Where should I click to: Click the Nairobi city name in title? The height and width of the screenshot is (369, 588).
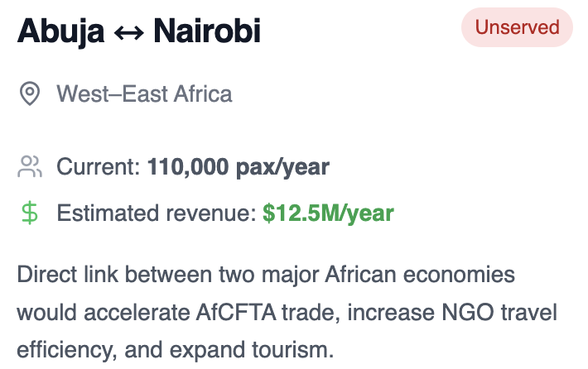(207, 31)
